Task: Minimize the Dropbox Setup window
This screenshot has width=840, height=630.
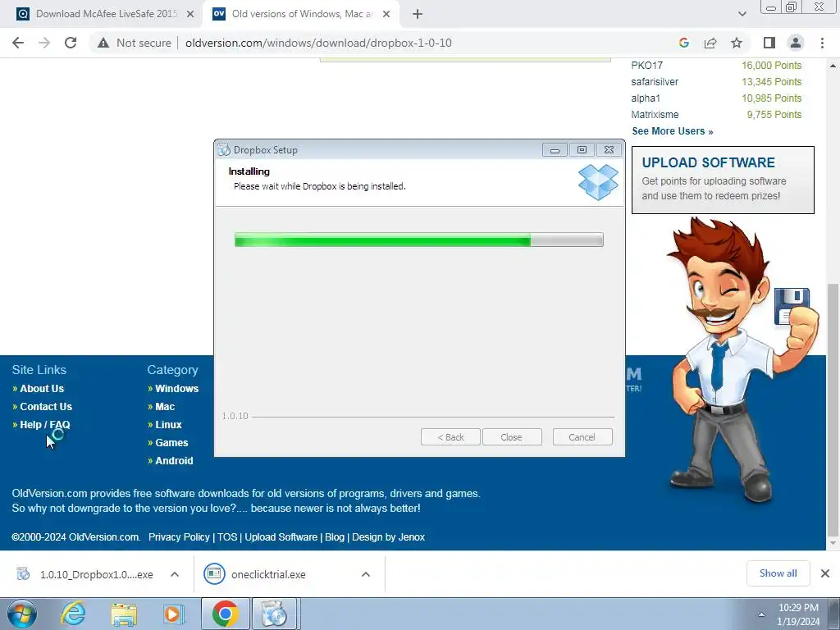Action: click(x=555, y=150)
